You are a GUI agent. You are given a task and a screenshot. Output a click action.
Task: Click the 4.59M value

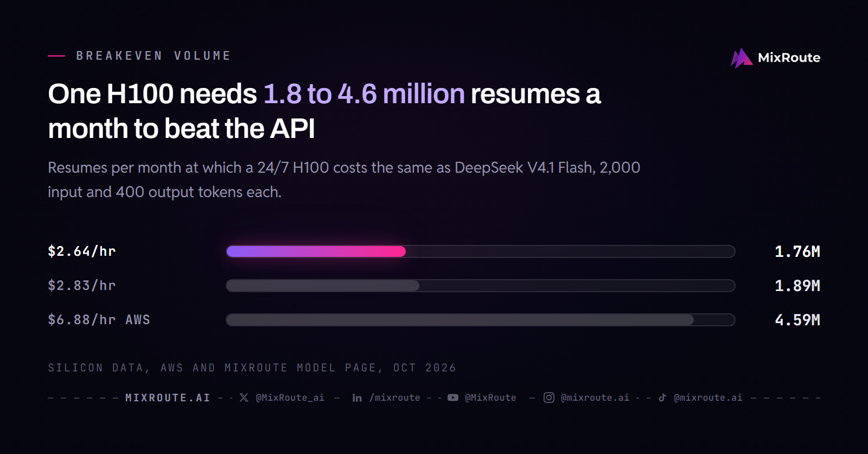tap(797, 320)
